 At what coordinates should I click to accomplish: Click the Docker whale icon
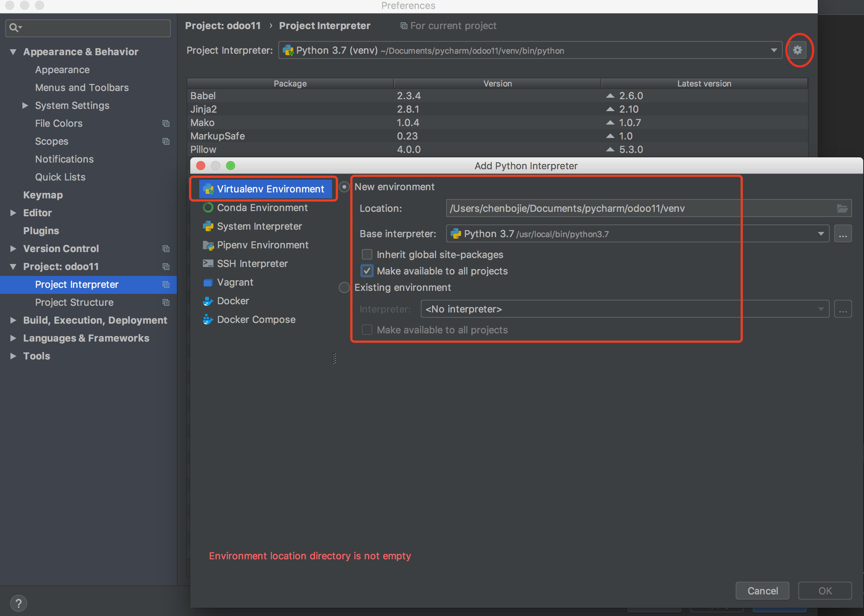208,301
